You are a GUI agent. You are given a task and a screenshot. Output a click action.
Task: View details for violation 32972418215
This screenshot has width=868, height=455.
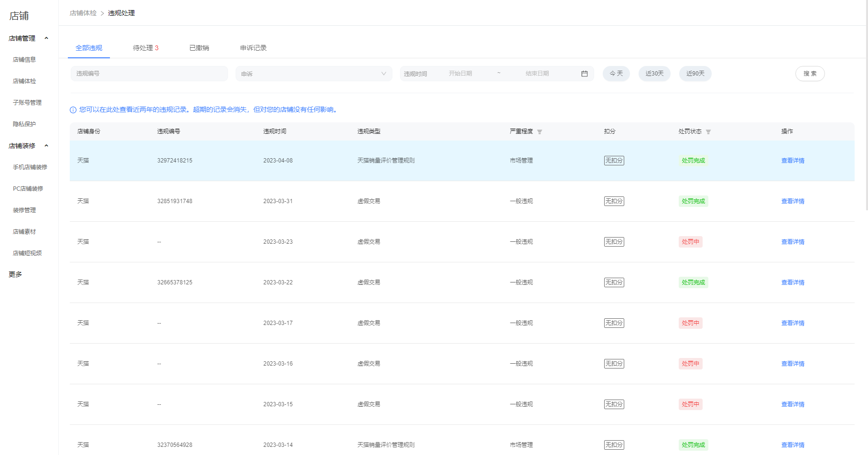[793, 161]
